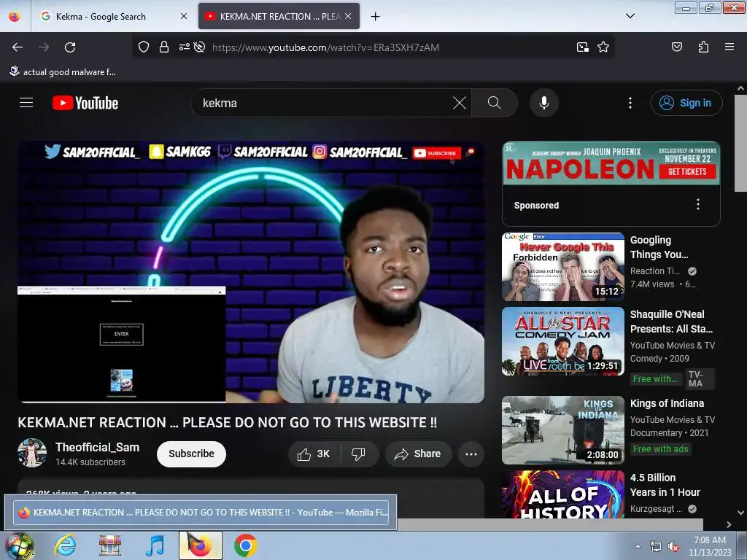Open the Firefox application hamburger menu
747x560 pixels.
click(729, 47)
